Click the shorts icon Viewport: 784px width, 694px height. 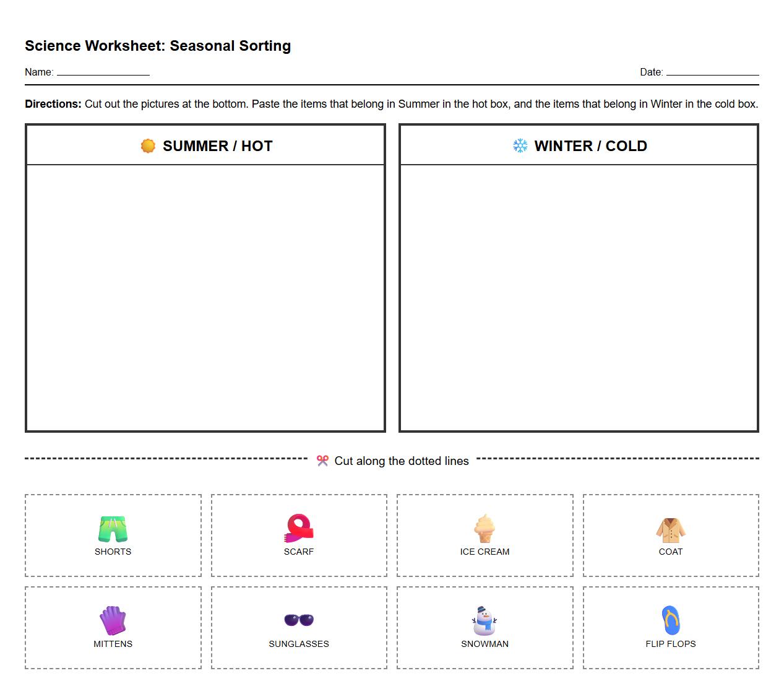[113, 527]
